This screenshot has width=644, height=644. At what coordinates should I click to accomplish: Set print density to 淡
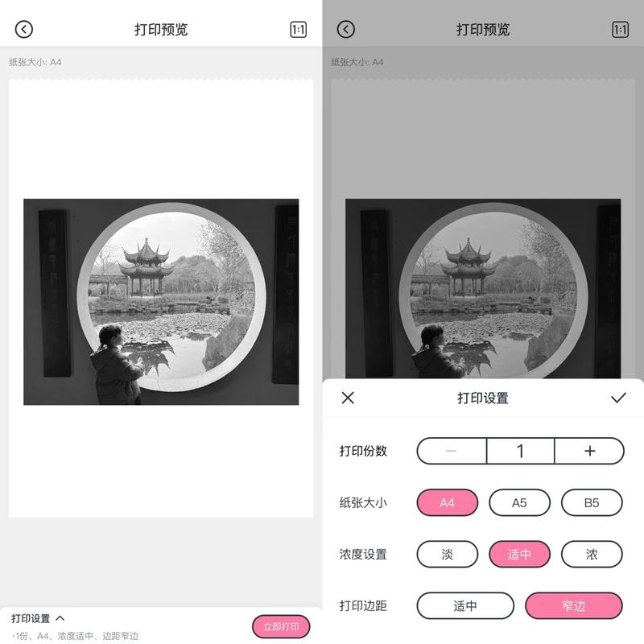coord(448,554)
